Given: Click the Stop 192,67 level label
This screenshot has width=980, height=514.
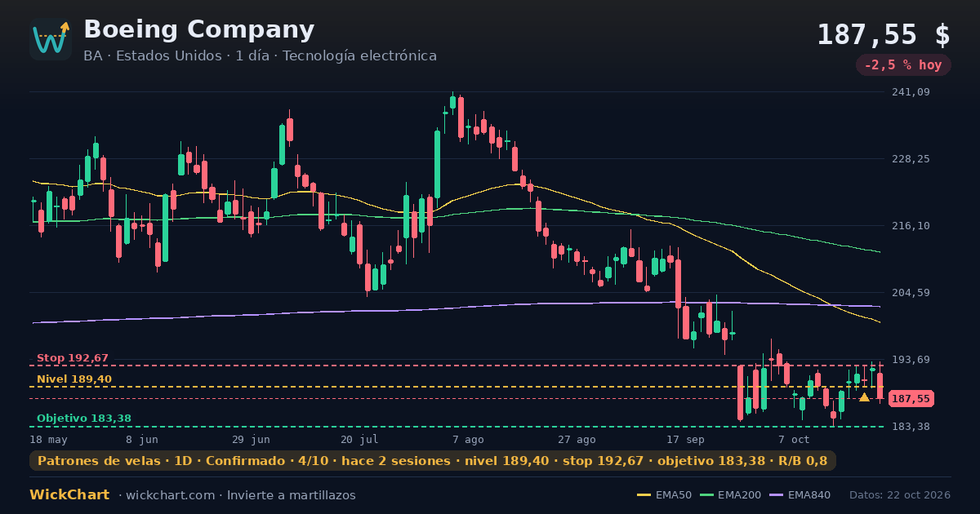Looking at the screenshot, I should pos(73,358).
